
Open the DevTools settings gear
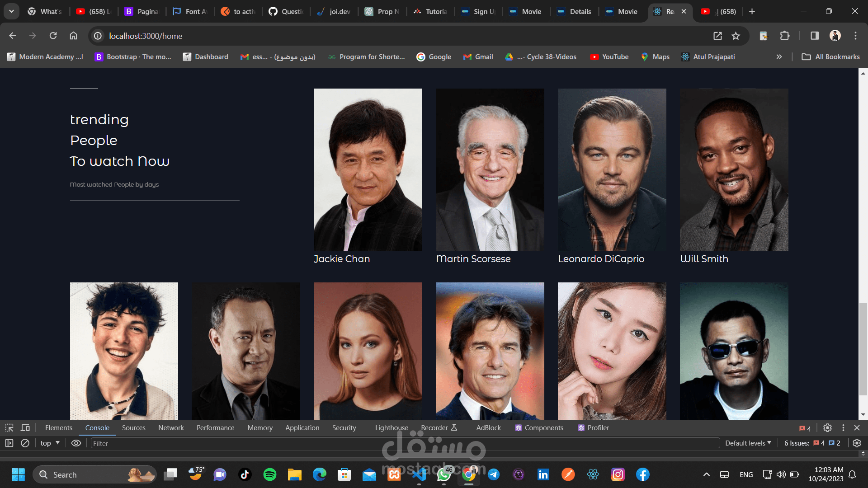tap(827, 427)
